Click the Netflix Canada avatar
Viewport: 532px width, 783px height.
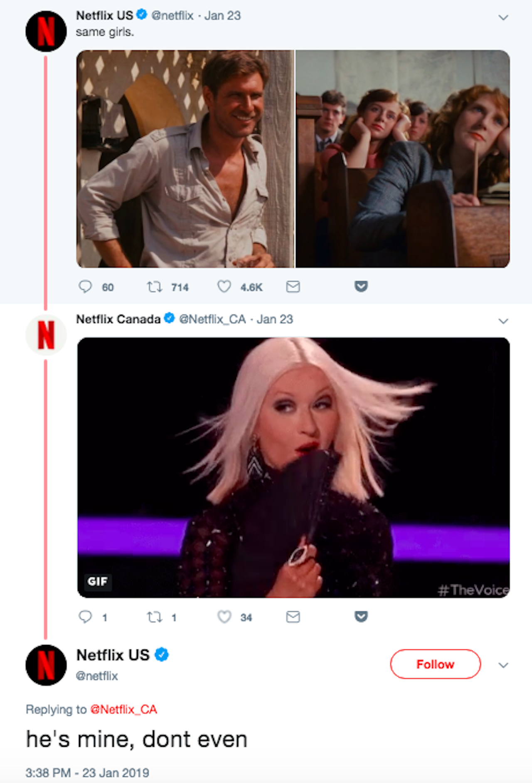46,335
